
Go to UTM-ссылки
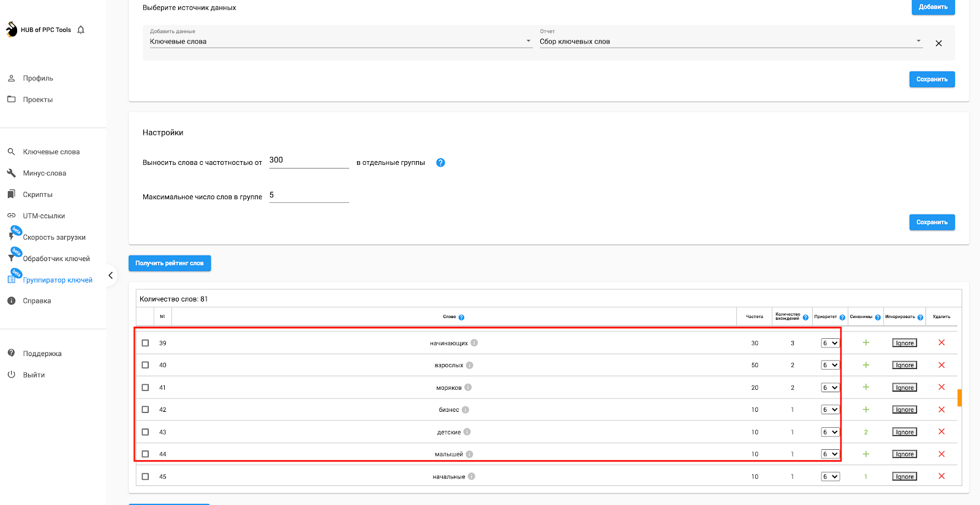click(43, 216)
